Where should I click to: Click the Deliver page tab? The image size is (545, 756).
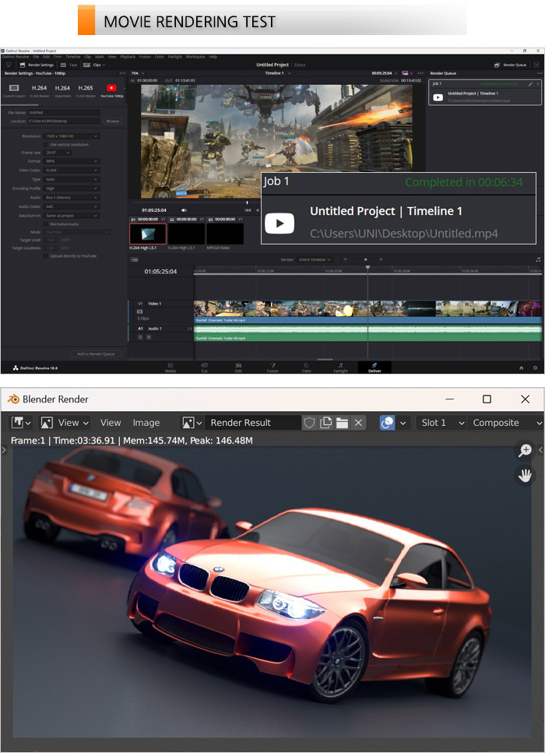point(374,367)
